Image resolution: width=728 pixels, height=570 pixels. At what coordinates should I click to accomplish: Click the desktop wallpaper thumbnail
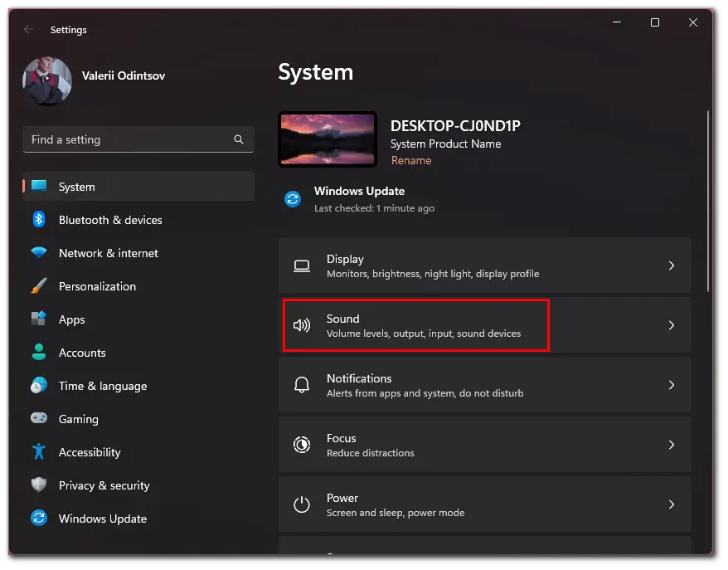(x=328, y=139)
